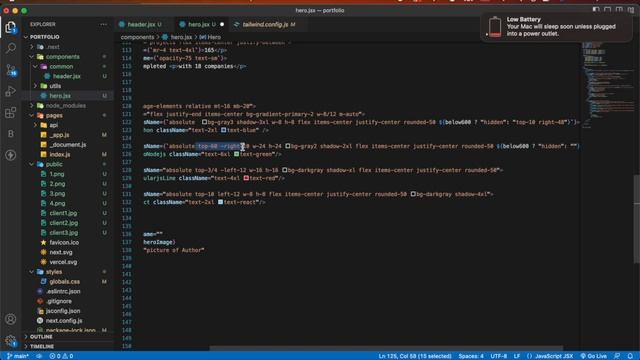Select hero.jsx in the file tree
640x360 pixels.
coord(60,96)
